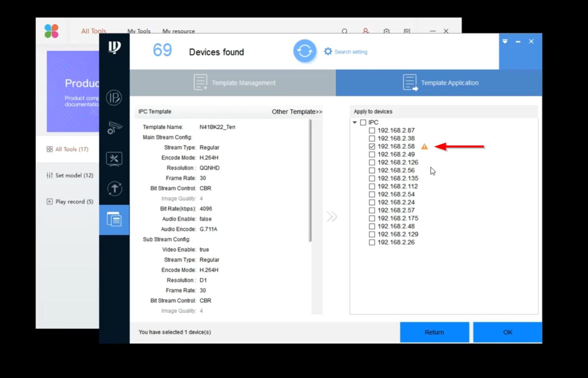Click the Bit Rate value 4096
588x378 pixels.
(x=206, y=209)
